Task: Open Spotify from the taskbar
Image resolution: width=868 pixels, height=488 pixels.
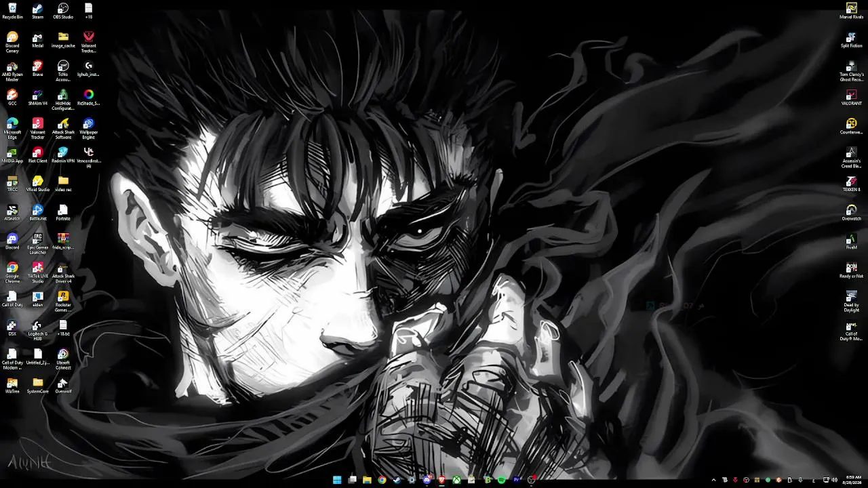Action: point(501,480)
